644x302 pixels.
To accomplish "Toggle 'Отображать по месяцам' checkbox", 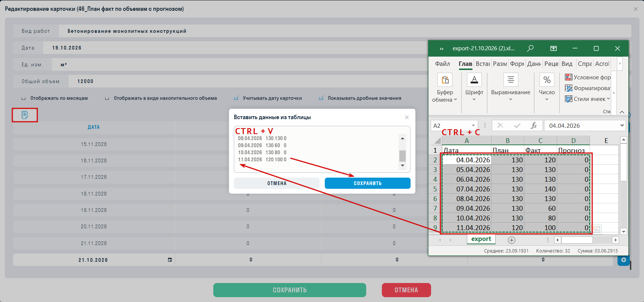I will tap(23, 98).
